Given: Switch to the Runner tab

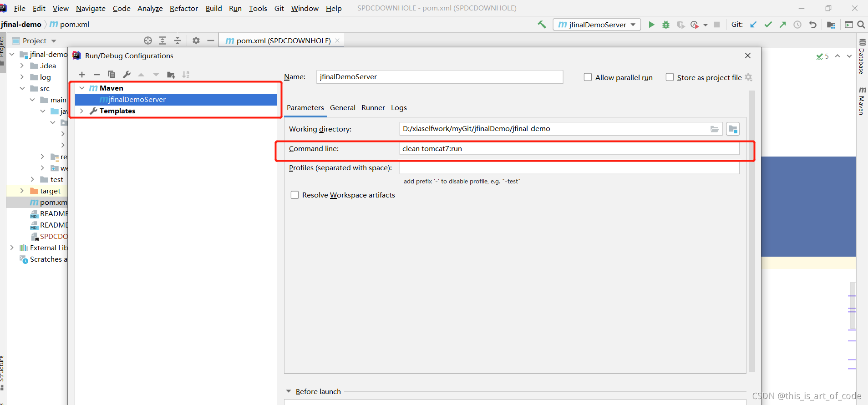Looking at the screenshot, I should pyautogui.click(x=373, y=108).
